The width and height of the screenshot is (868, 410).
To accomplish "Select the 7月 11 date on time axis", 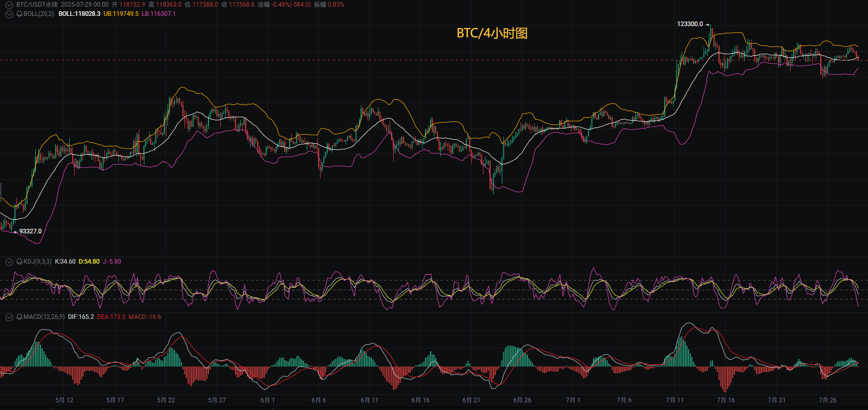I will [x=675, y=400].
